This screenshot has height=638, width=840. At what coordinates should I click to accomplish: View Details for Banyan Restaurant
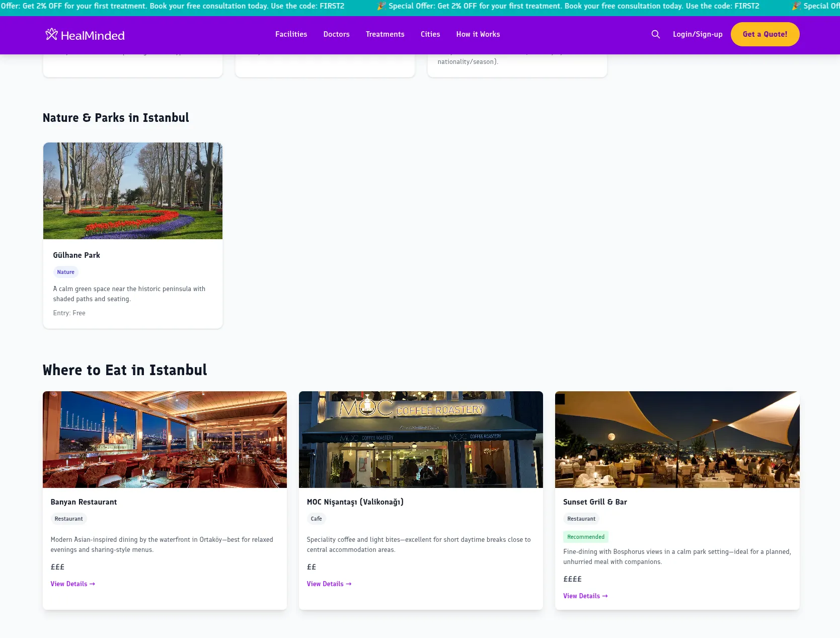(73, 584)
